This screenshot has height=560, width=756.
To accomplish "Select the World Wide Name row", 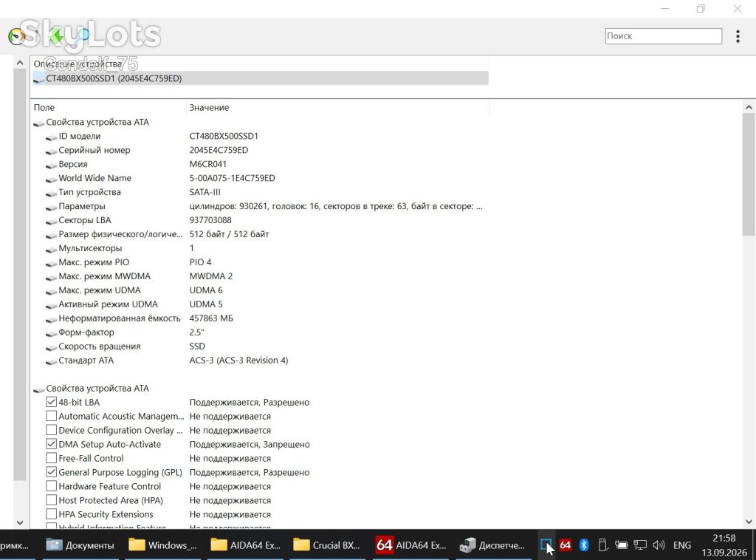I will click(260, 178).
